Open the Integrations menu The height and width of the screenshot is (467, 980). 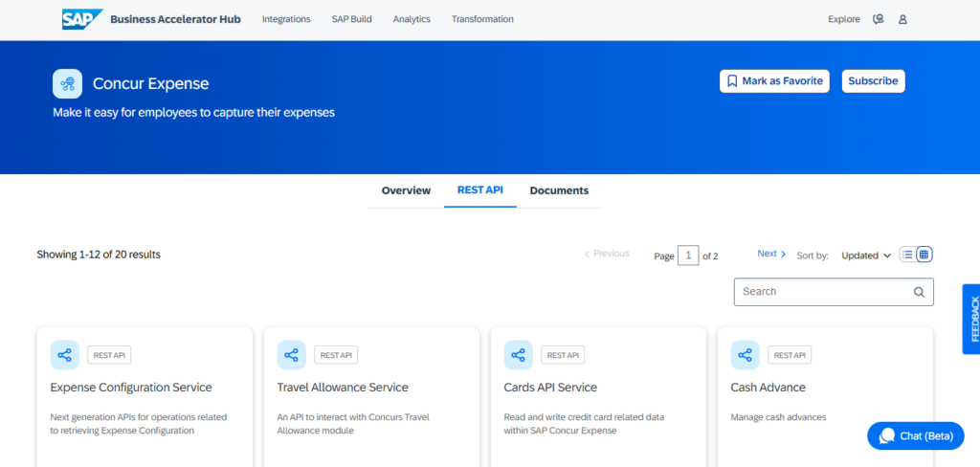point(286,19)
